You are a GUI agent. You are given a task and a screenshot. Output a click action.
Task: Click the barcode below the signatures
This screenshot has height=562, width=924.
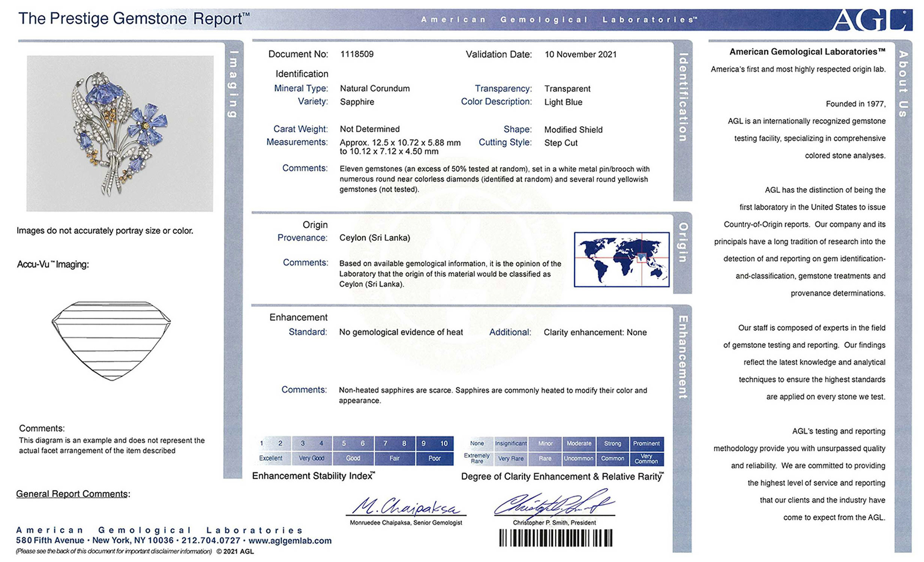(555, 538)
